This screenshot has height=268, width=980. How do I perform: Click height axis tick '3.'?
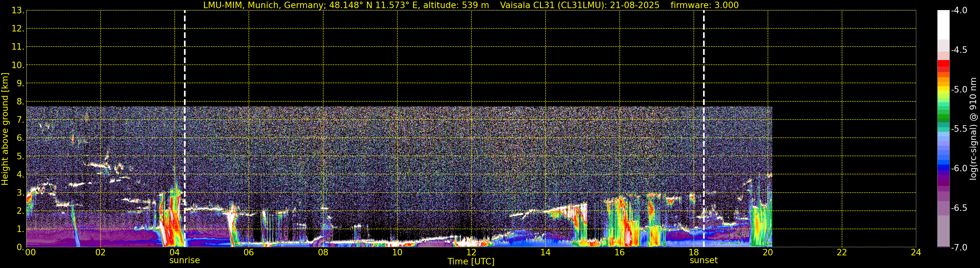point(20,193)
